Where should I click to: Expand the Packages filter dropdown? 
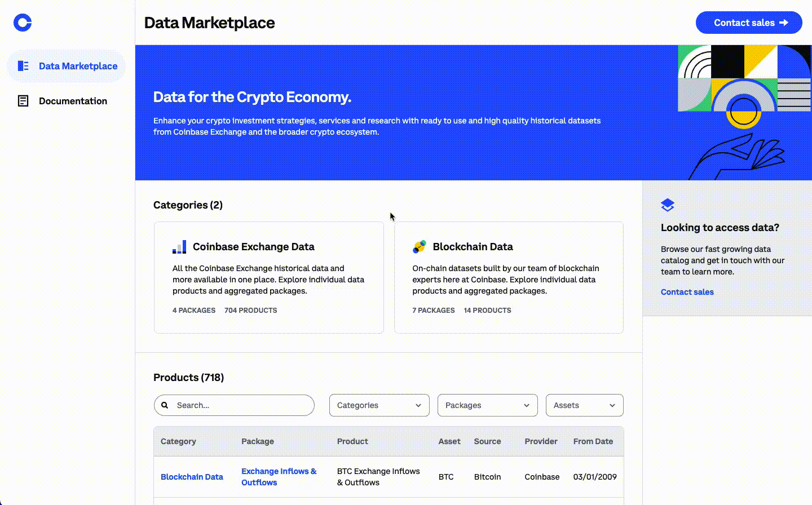488,405
